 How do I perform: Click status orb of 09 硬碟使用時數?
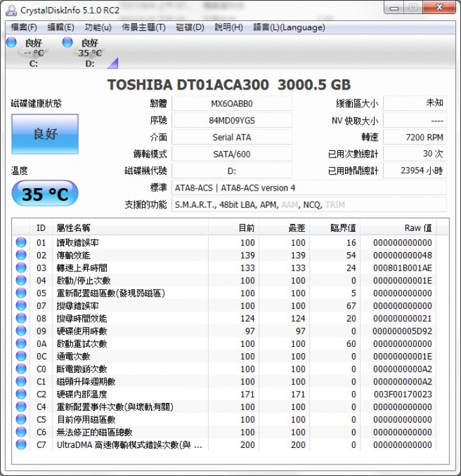(21, 331)
